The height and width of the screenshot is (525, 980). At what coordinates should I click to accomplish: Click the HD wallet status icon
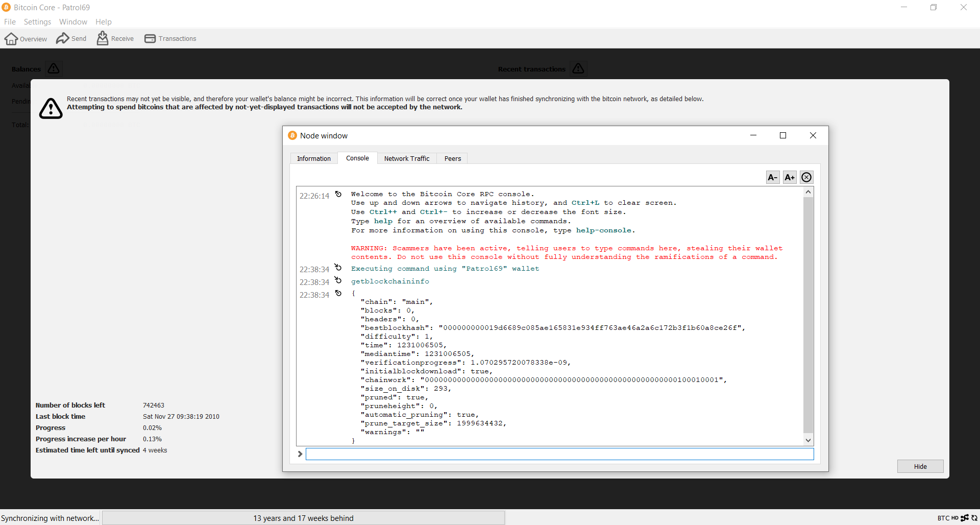(954, 518)
